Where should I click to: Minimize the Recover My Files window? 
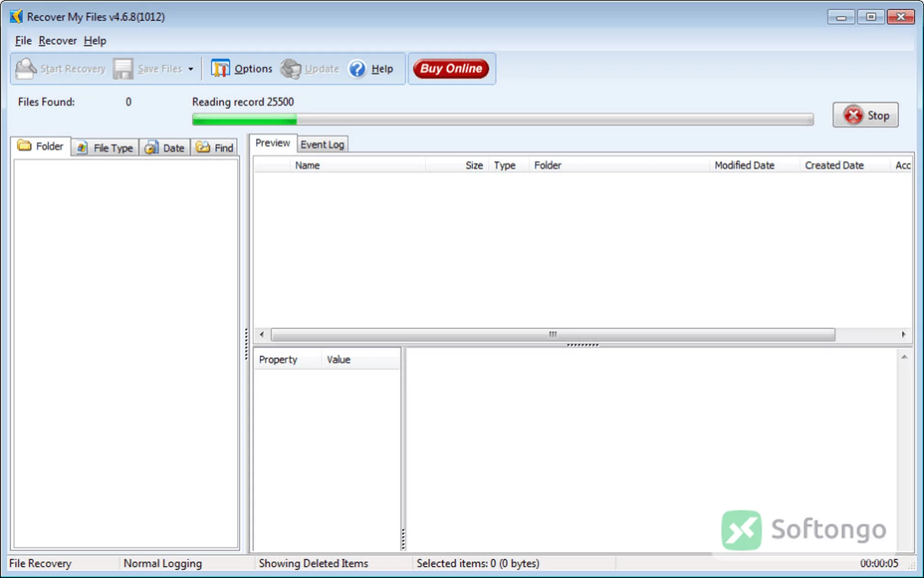[x=841, y=17]
